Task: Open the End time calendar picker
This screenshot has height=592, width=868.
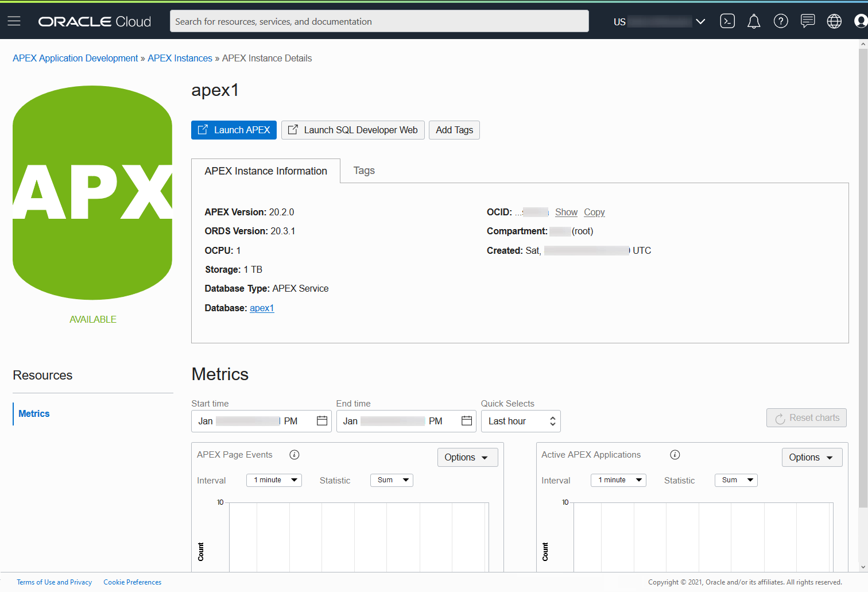Action: pos(467,421)
